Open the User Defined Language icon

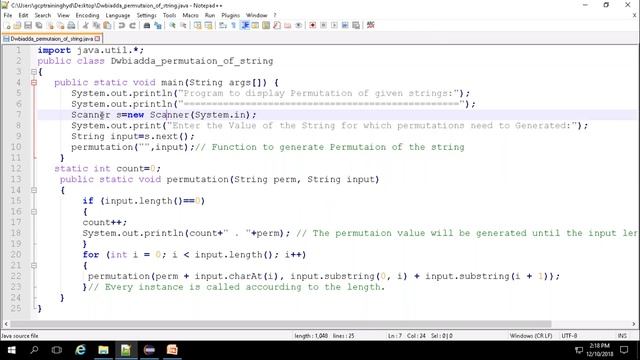tap(255, 25)
